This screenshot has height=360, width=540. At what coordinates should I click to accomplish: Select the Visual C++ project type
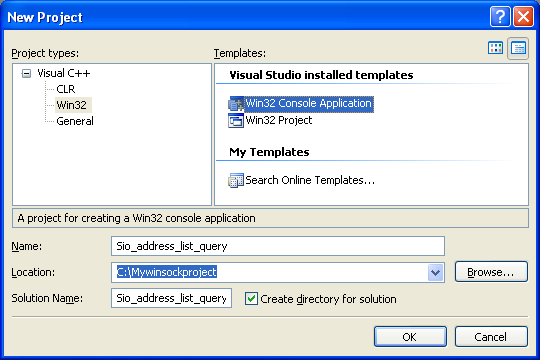pyautogui.click(x=64, y=73)
